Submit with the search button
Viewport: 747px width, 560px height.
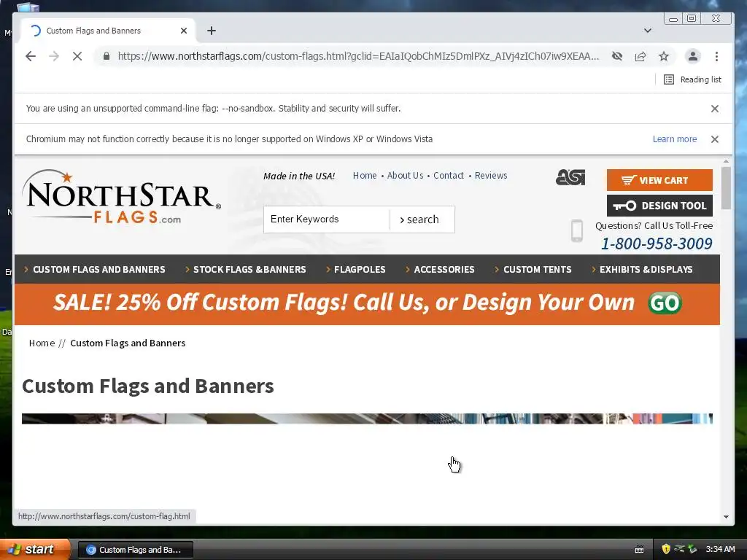(422, 219)
